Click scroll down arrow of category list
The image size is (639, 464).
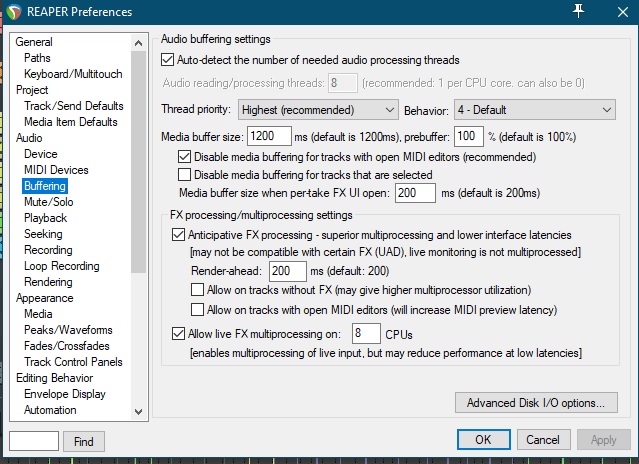[139, 411]
